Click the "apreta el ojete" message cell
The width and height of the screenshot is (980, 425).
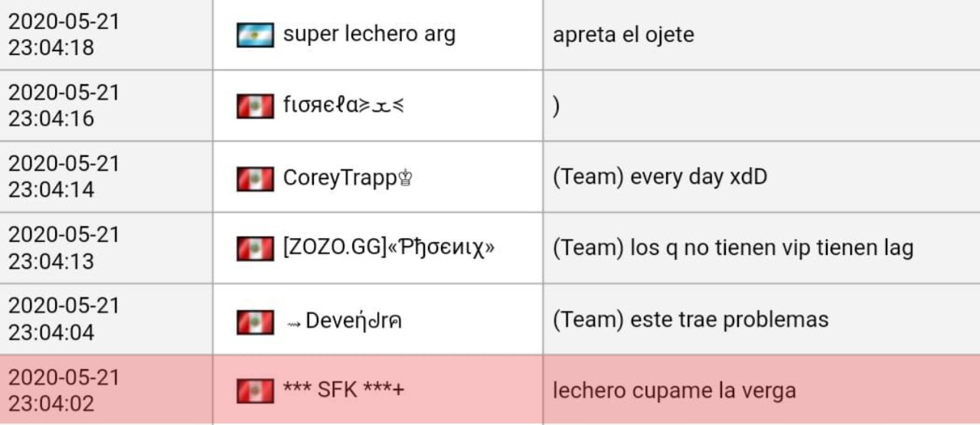coord(623,34)
